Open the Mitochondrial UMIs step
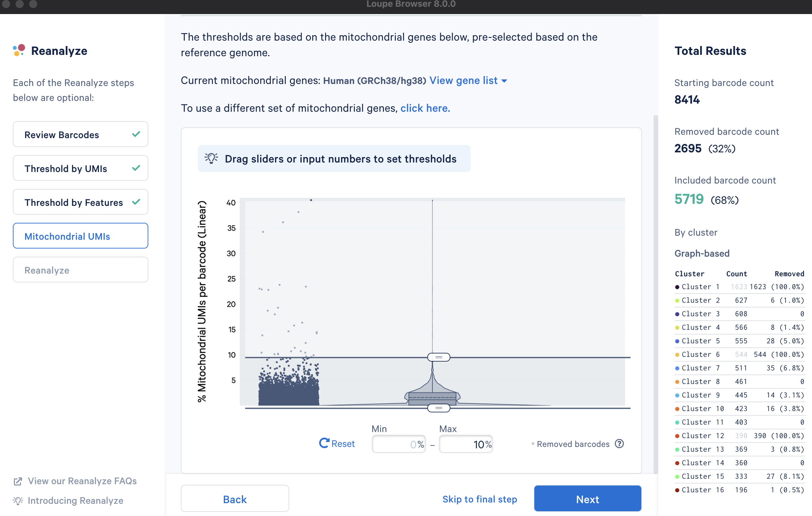The height and width of the screenshot is (516, 812). point(81,236)
